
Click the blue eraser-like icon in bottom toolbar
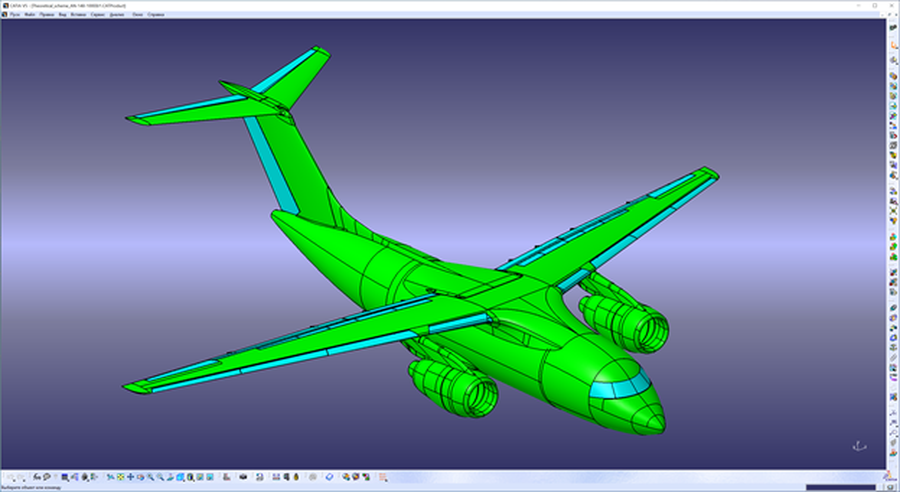329,476
